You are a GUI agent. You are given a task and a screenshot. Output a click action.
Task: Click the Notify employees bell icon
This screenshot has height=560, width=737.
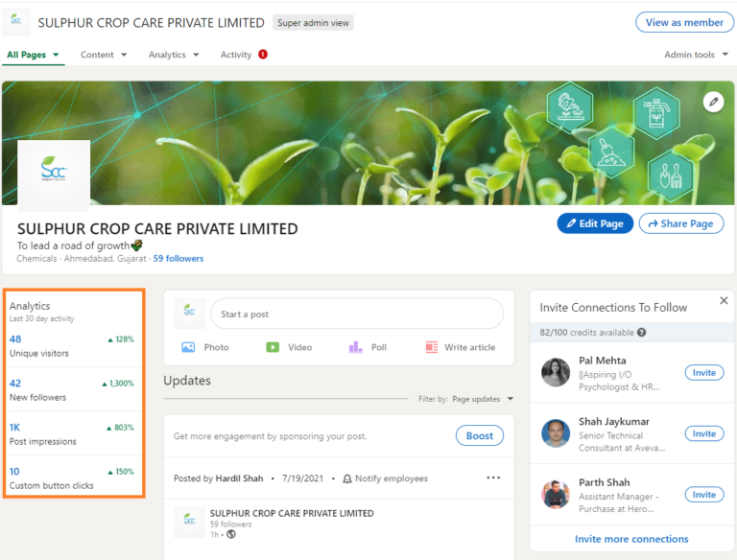click(x=346, y=478)
